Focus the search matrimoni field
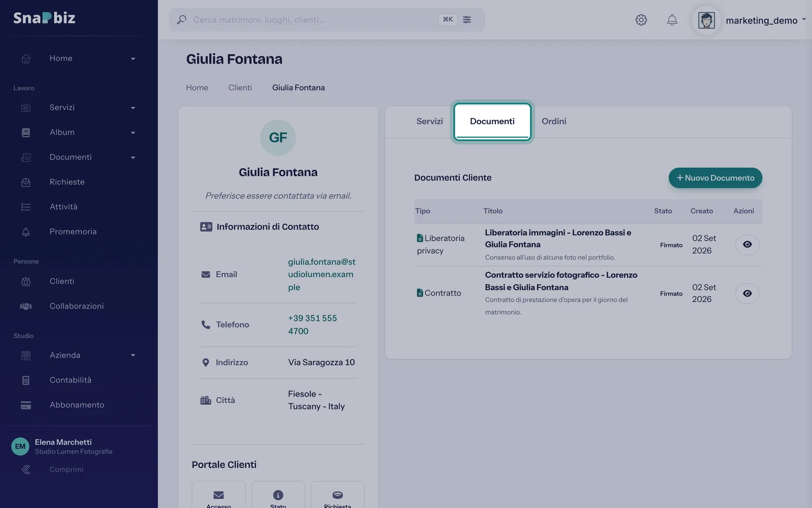 click(x=327, y=19)
